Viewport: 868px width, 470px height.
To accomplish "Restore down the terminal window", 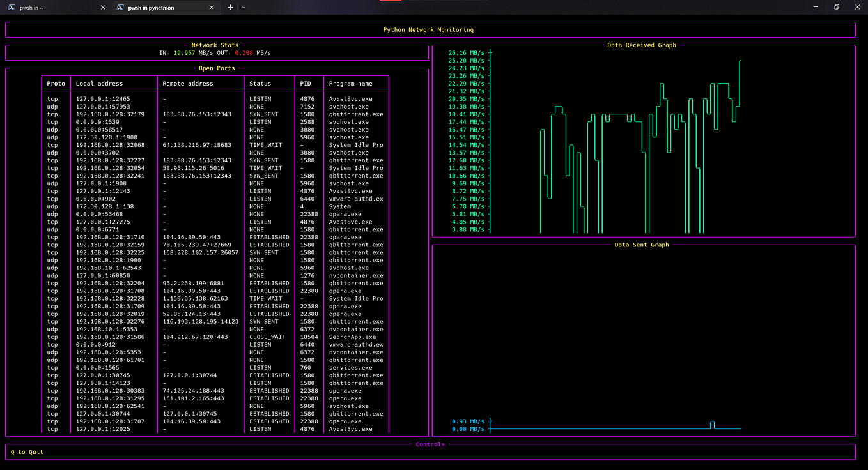I will [836, 7].
